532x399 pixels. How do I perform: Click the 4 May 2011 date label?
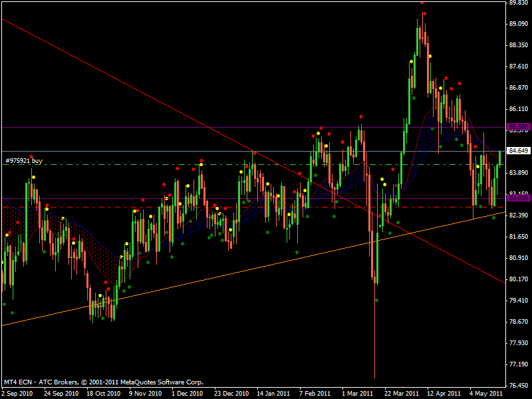486,394
